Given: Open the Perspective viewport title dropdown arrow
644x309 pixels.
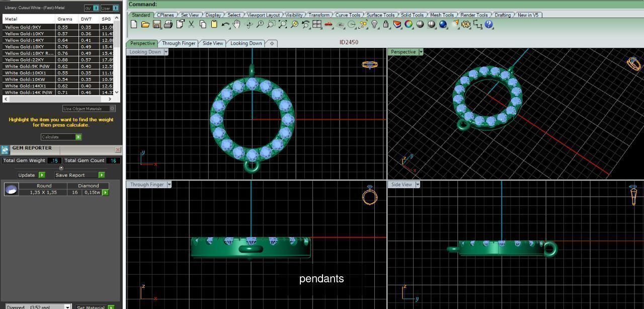Looking at the screenshot, I should 421,52.
